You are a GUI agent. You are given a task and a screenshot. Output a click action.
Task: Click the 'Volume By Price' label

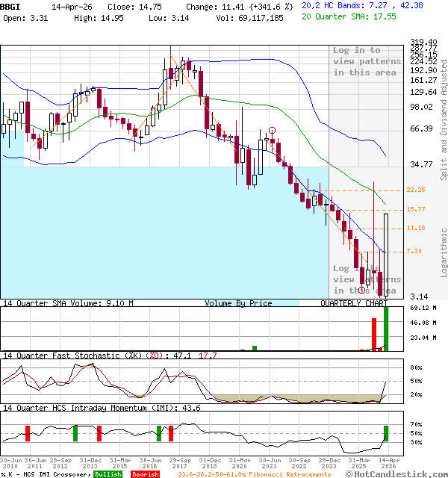pyautogui.click(x=238, y=304)
